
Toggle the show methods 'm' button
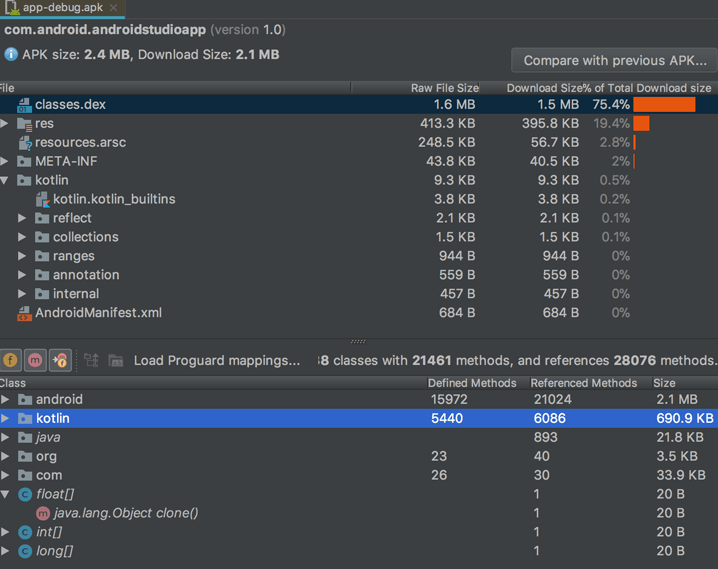point(35,360)
